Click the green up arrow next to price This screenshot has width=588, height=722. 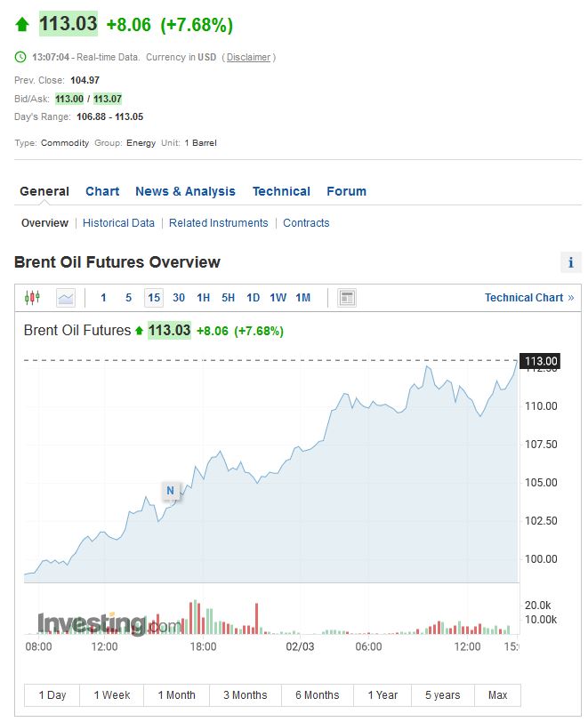(22, 24)
